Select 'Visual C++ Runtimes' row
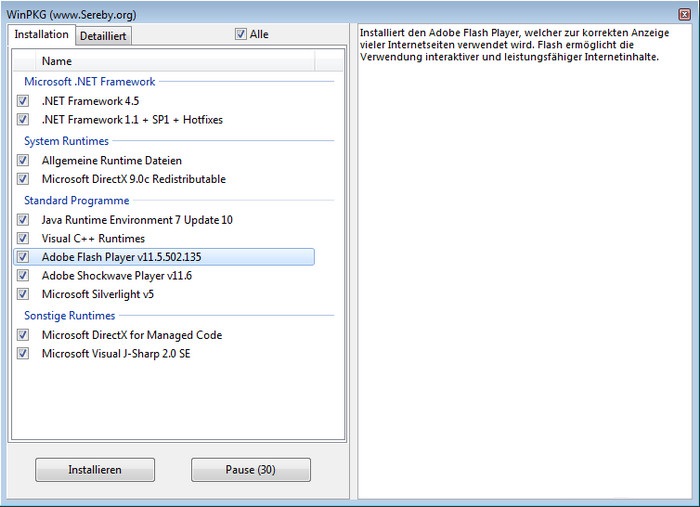 click(x=164, y=238)
